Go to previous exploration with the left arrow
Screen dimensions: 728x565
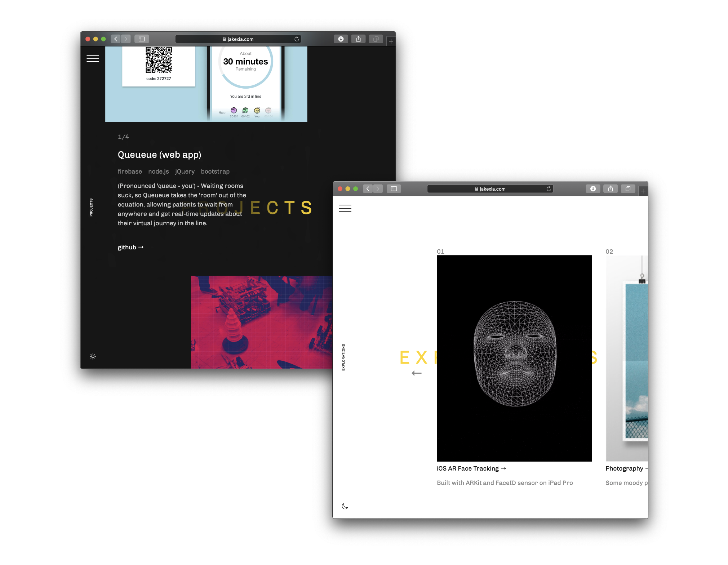416,373
